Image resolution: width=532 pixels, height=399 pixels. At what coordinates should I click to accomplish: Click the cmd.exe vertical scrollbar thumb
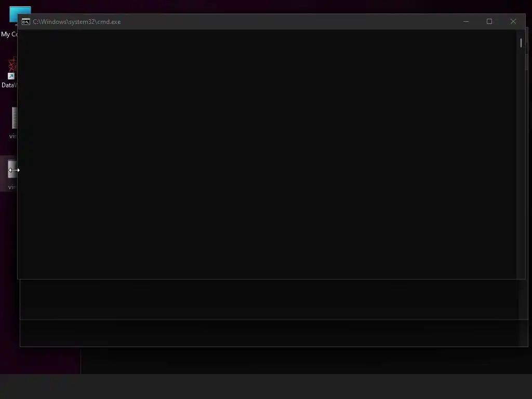pos(521,43)
